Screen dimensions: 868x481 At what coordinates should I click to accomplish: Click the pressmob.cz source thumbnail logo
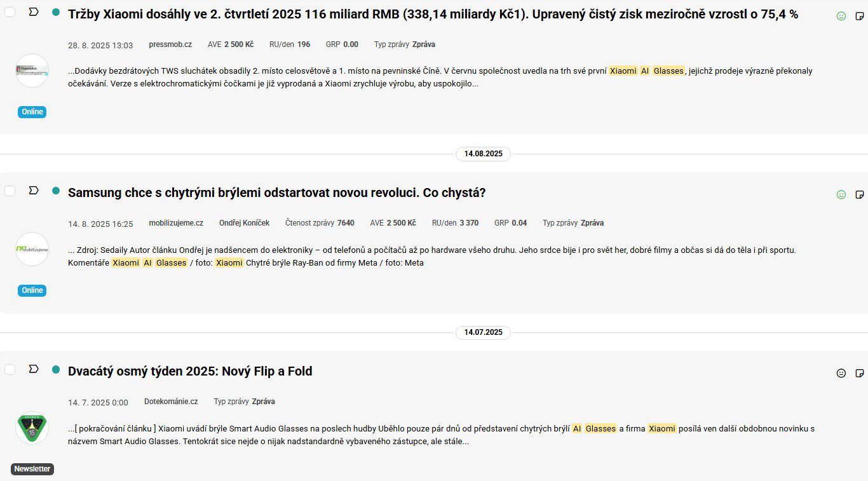[x=32, y=71]
